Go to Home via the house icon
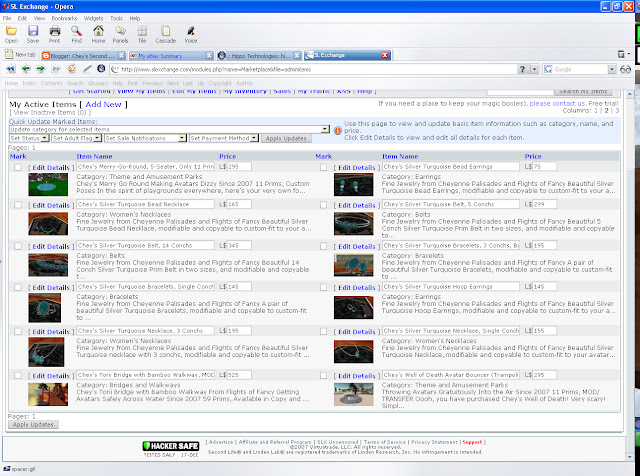This screenshot has width=640, height=476. click(x=98, y=31)
